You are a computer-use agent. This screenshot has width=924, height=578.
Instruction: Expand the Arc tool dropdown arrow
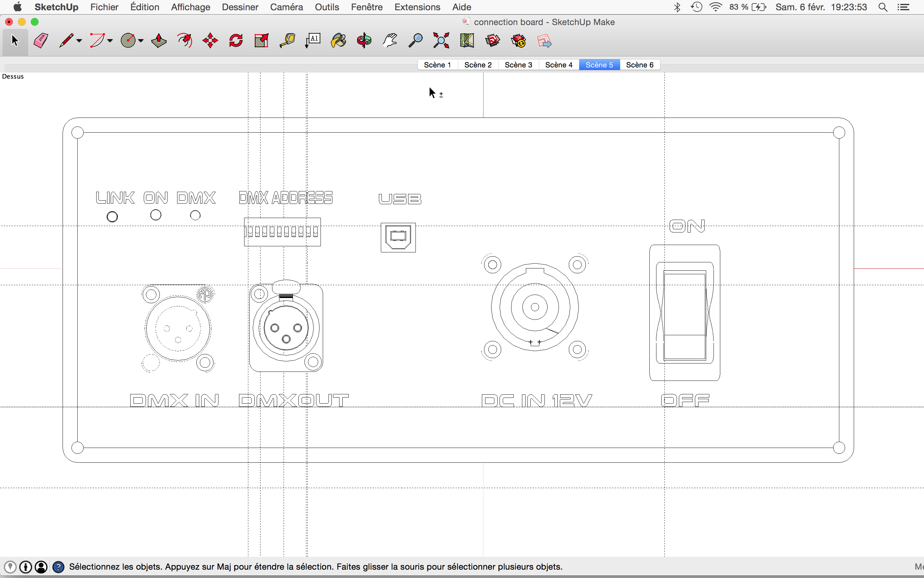(x=110, y=40)
